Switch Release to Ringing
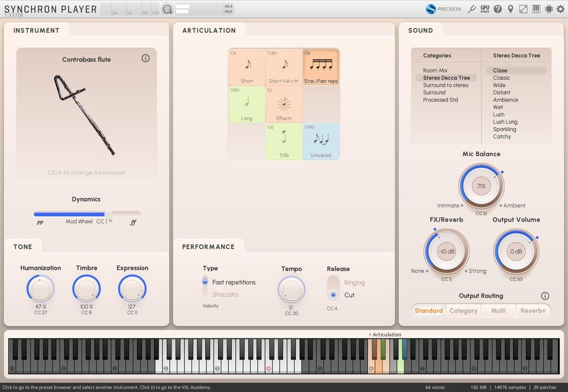Image resolution: width=568 pixels, height=392 pixels. (x=354, y=283)
